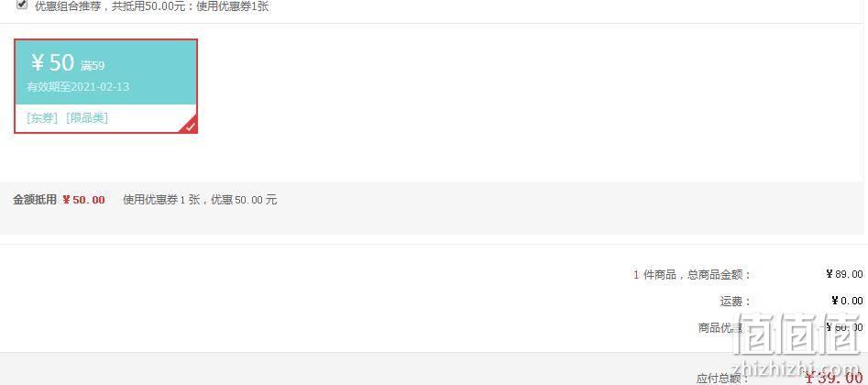Click the ¥0.00 shipping fee

pyautogui.click(x=847, y=301)
